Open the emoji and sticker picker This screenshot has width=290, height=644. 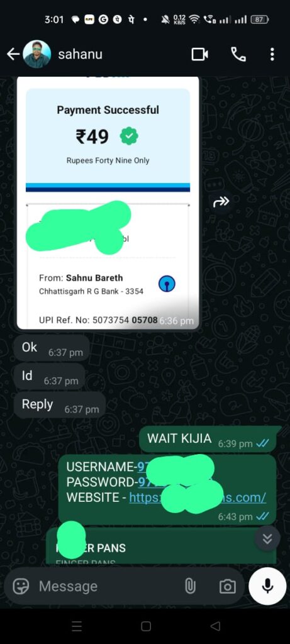point(21,586)
